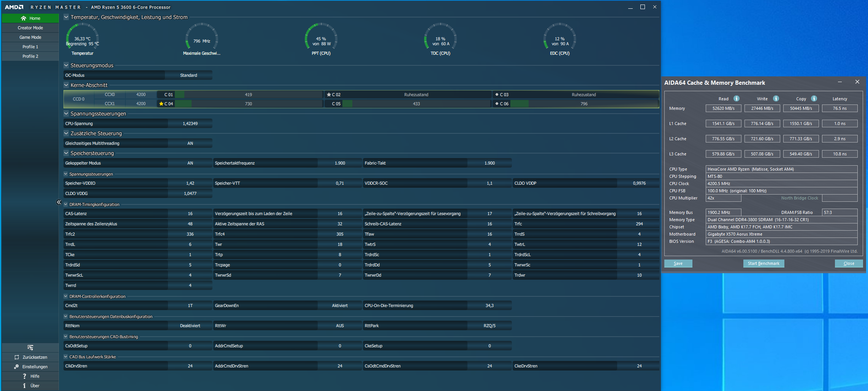Image resolution: width=868 pixels, height=391 pixels.
Task: Click the dot marker on core C 06
Action: pos(497,104)
